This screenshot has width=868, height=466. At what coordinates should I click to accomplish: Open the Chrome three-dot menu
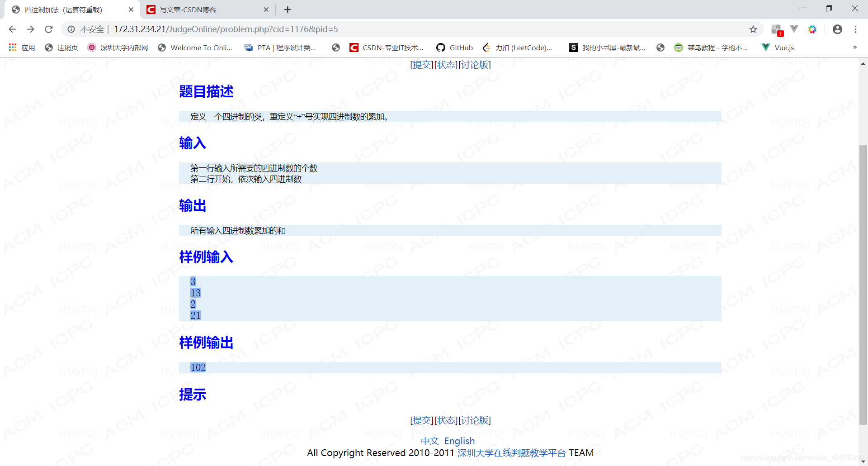[x=856, y=29]
